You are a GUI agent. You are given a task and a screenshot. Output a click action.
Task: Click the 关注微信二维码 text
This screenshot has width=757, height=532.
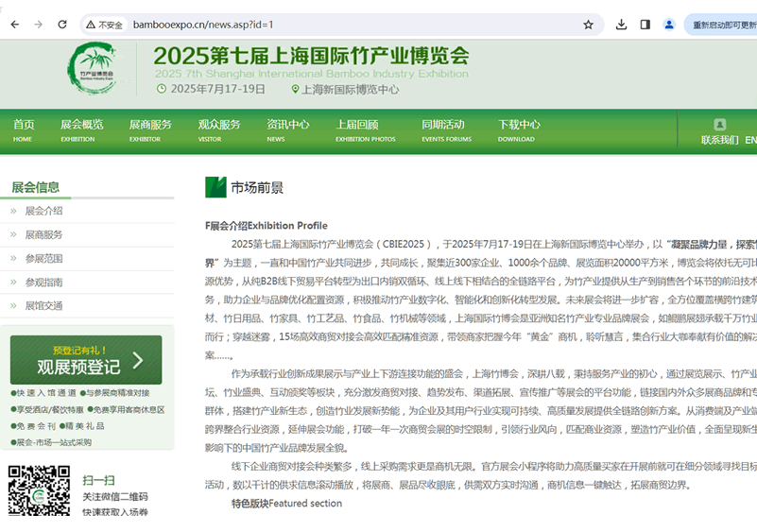point(115,497)
